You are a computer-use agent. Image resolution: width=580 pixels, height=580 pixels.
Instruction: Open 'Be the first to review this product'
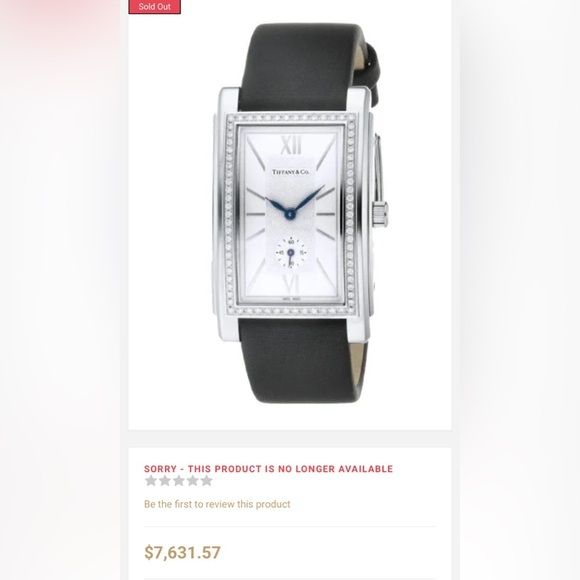coord(217,504)
